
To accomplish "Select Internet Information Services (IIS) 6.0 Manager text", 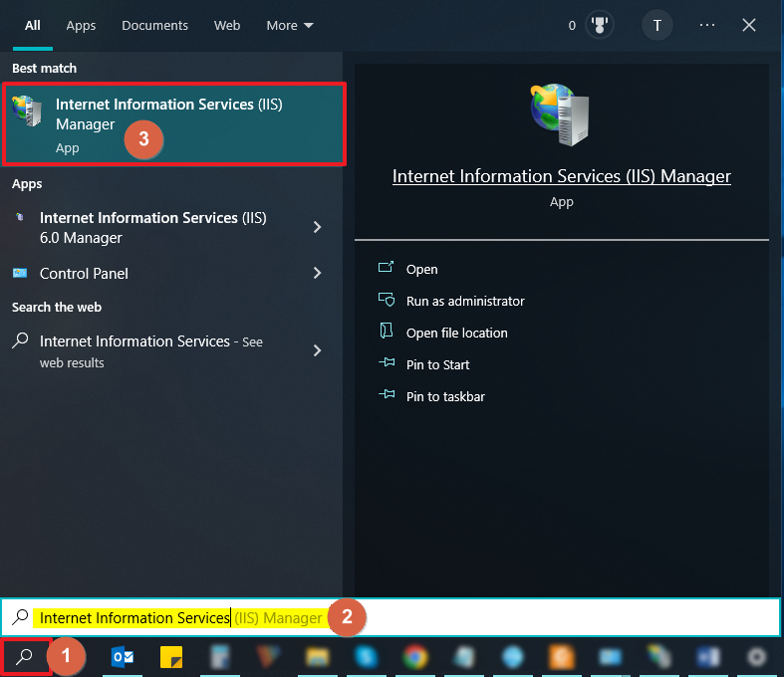I will coord(153,228).
